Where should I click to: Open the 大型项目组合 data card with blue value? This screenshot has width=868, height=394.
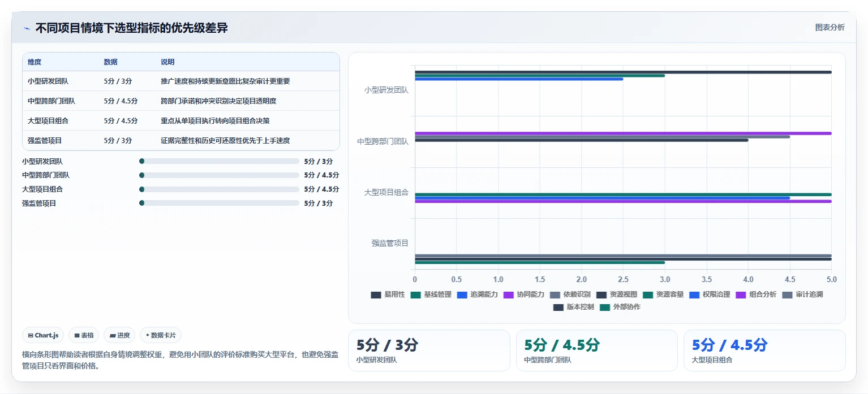[x=764, y=350]
